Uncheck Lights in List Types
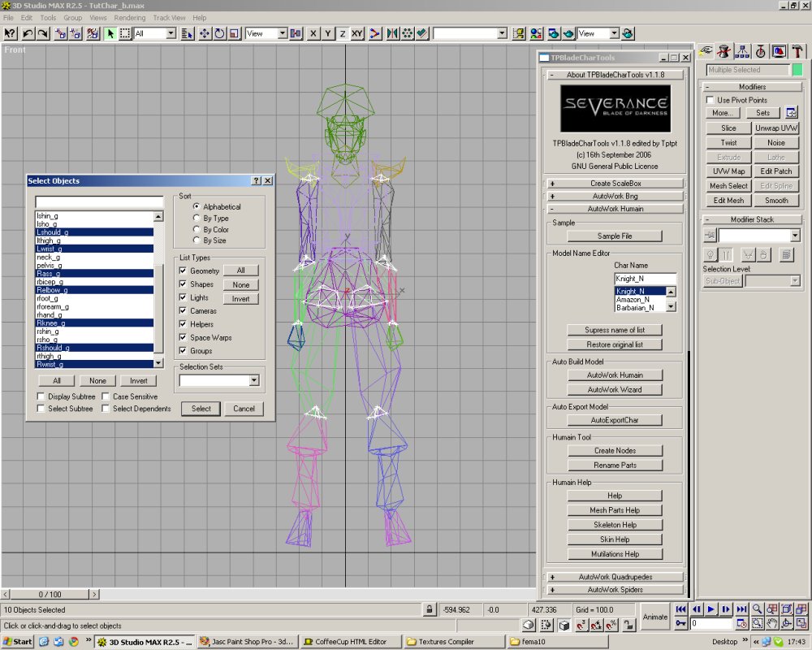Viewport: 812px width, 650px height. 183,297
